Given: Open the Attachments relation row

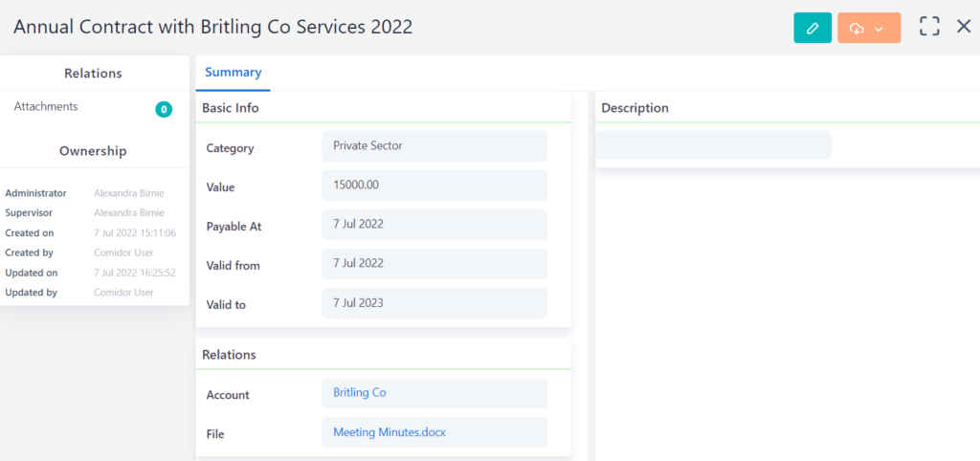Looking at the screenshot, I should pyautogui.click(x=94, y=107).
